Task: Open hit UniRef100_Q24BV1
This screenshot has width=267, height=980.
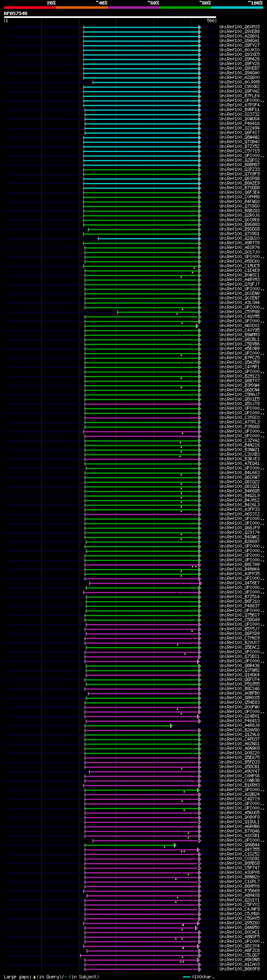Action: [239, 716]
